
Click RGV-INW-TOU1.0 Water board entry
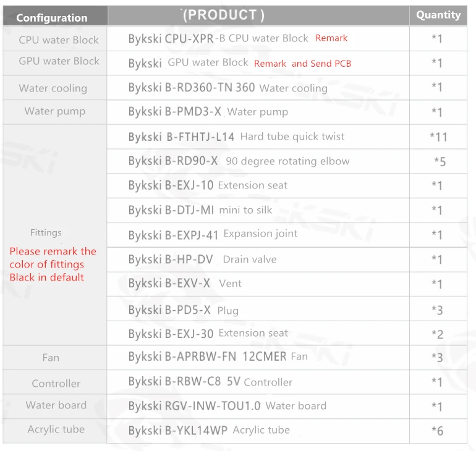[227, 406]
